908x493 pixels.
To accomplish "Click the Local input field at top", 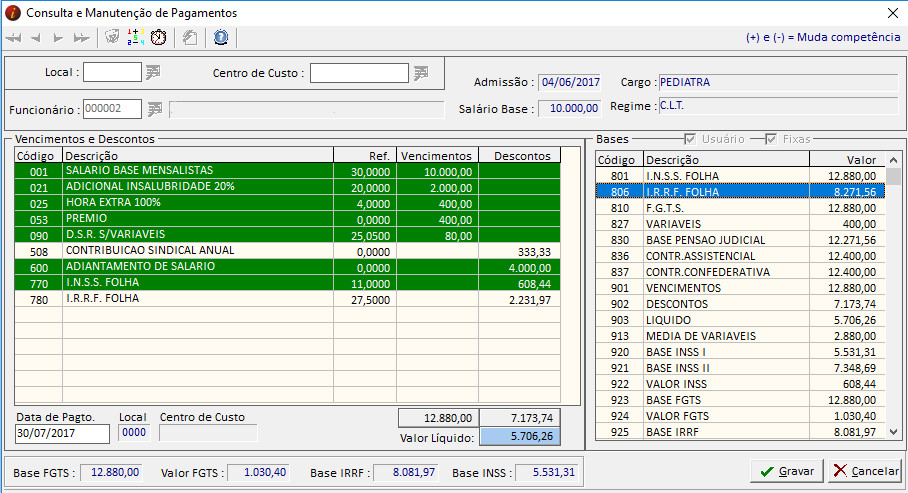I will (x=112, y=72).
